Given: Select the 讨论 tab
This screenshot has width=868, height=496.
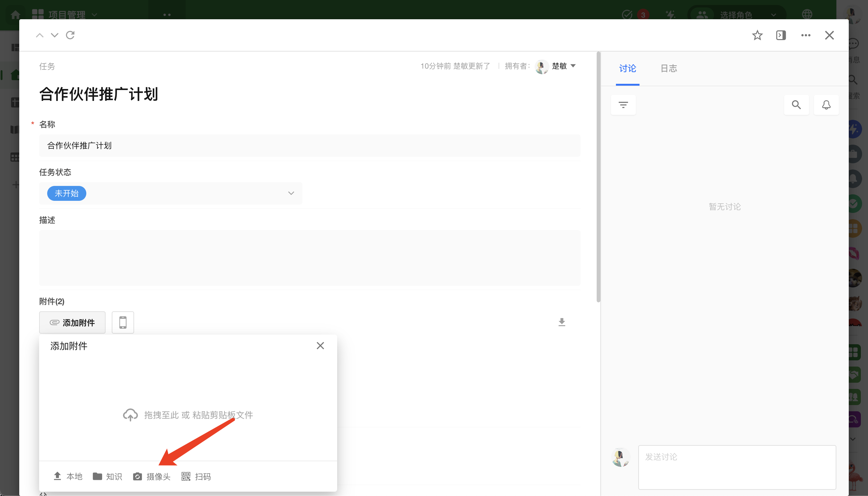Looking at the screenshot, I should point(627,69).
